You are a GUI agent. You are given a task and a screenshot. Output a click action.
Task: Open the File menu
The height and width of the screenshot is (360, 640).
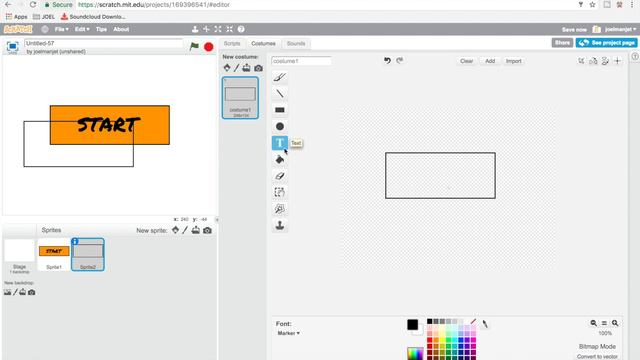[x=61, y=29]
